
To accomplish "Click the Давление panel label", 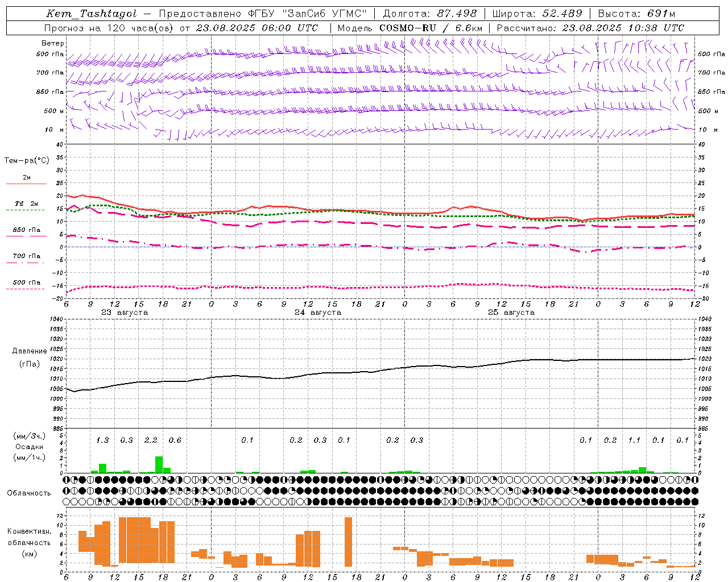I will 30,351.
